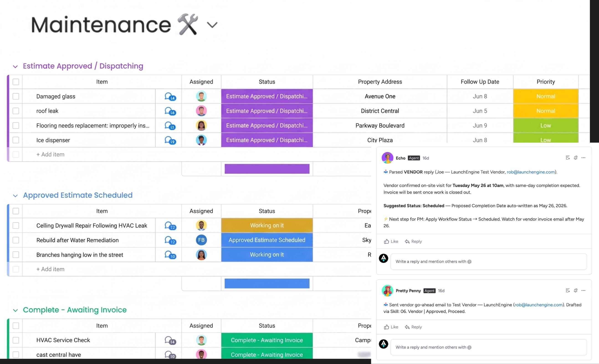599x364 pixels.
Task: Change the status of Damaged glass
Action: [x=267, y=96]
